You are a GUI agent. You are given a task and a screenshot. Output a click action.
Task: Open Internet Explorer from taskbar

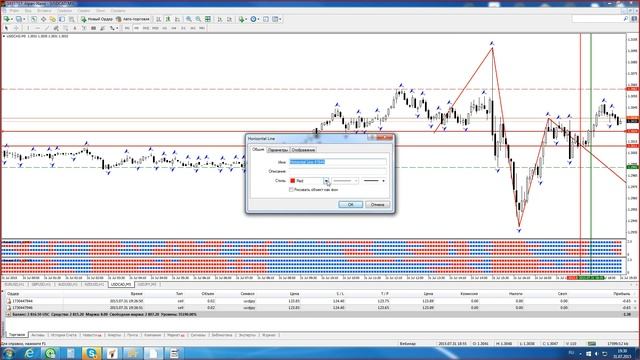pyautogui.click(x=29, y=353)
